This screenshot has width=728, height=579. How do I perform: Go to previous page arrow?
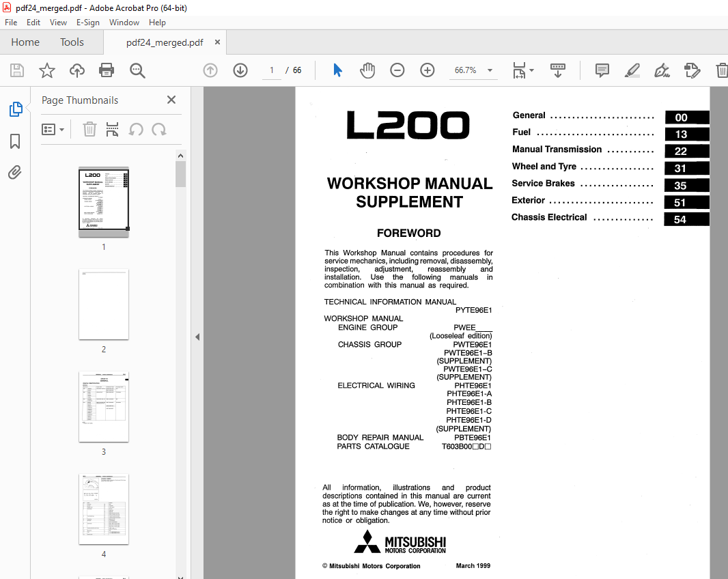pyautogui.click(x=210, y=70)
